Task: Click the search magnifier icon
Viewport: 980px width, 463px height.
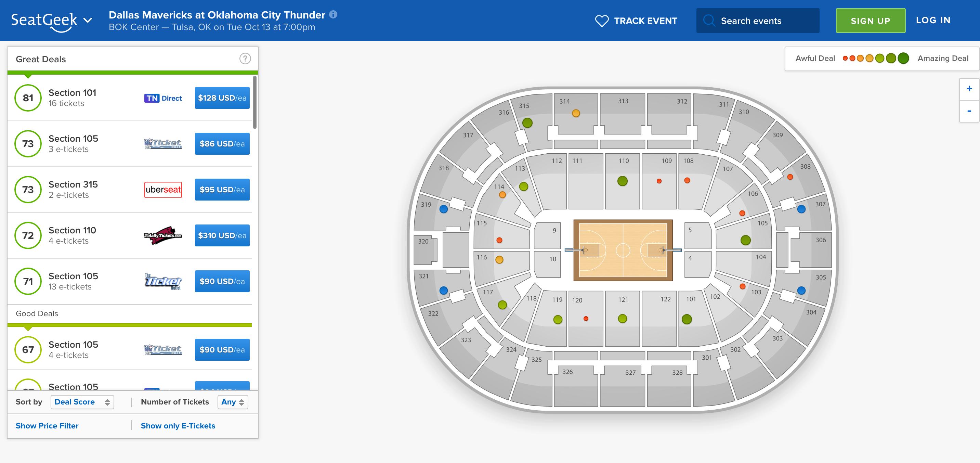Action: pos(709,21)
